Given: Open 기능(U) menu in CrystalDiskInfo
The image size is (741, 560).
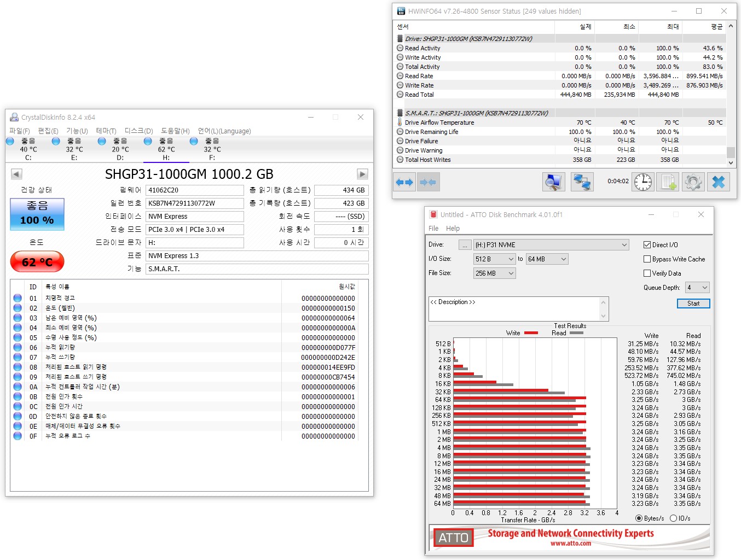Looking at the screenshot, I should point(77,131).
